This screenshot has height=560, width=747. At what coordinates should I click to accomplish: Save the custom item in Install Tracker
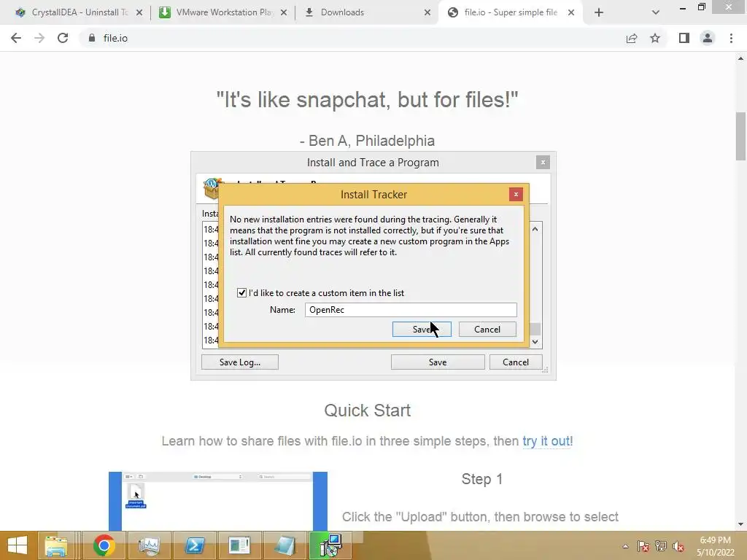point(422,330)
